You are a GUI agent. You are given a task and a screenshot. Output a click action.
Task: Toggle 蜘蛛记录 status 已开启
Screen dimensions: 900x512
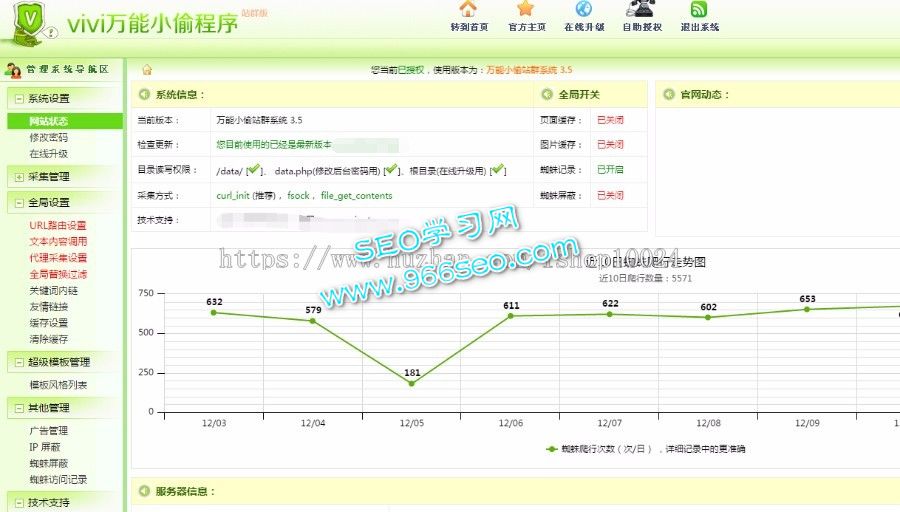[610, 170]
